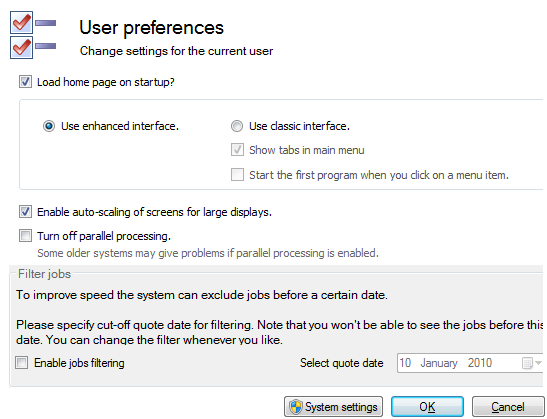Open System settings with shield icon

click(x=334, y=407)
